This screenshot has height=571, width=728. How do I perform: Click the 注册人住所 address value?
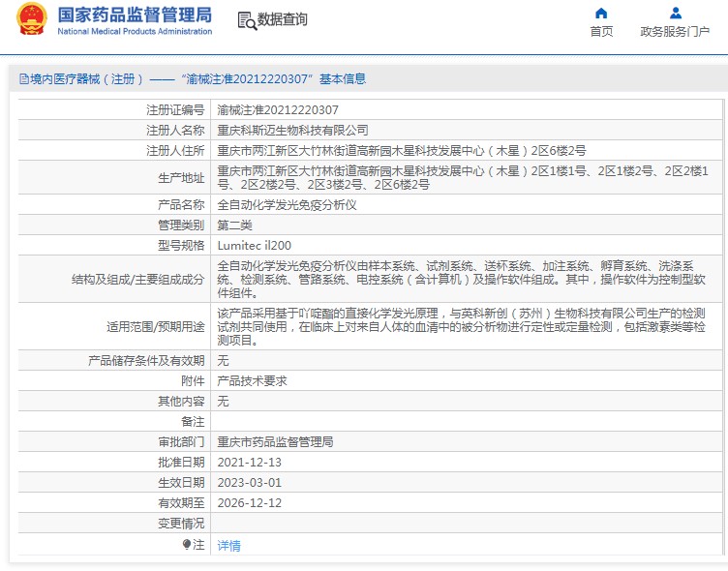coord(402,151)
